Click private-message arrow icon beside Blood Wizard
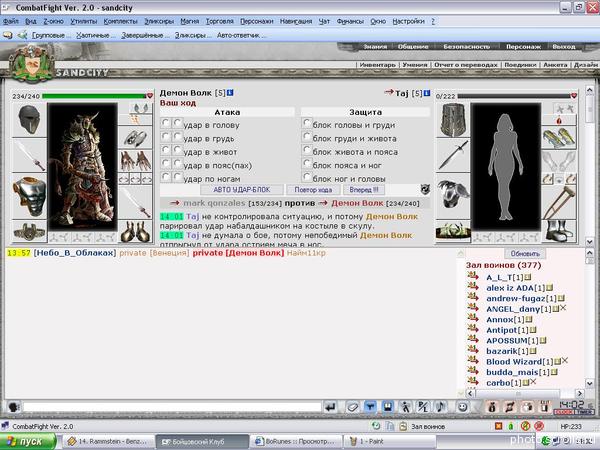Viewport: 600px width, 450px height. point(473,360)
